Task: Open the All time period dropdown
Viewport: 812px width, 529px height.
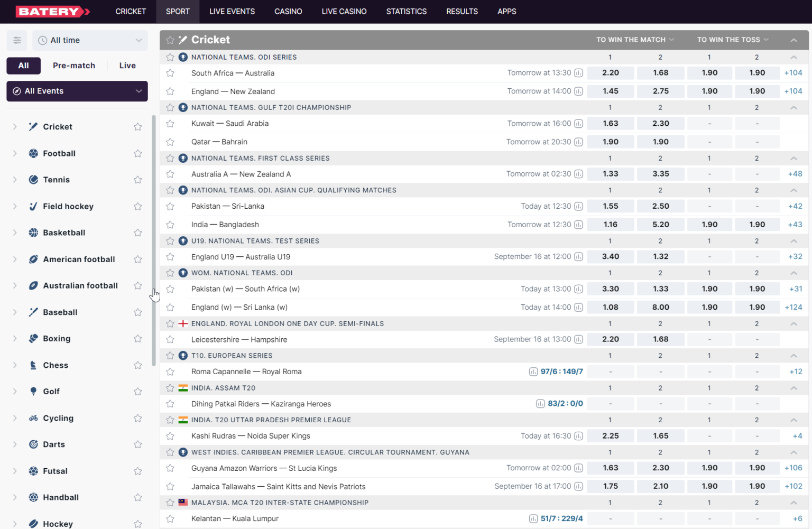Action: (90, 40)
